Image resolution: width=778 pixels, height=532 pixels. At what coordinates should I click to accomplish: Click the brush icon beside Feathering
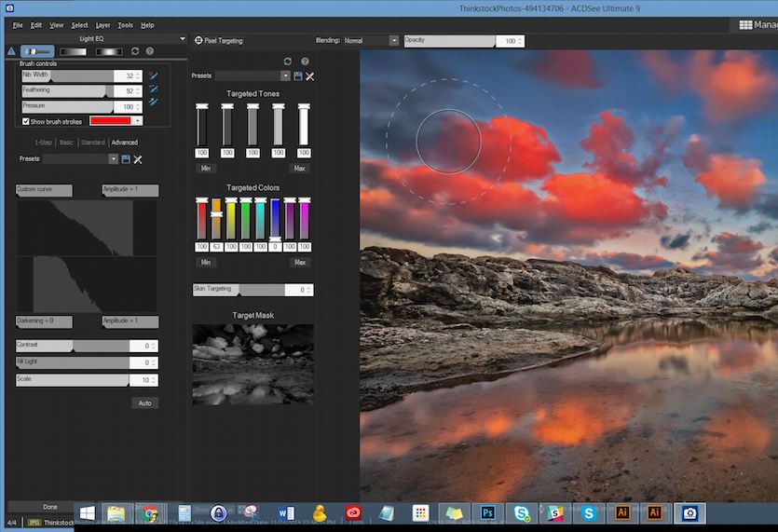154,89
